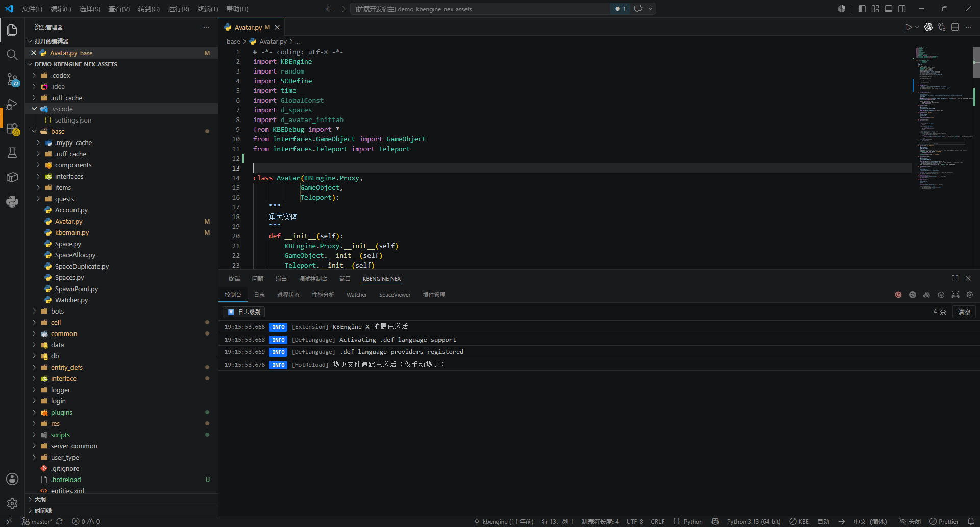This screenshot has width=980, height=527.
Task: Toggle KBE status in status bar
Action: [799, 521]
